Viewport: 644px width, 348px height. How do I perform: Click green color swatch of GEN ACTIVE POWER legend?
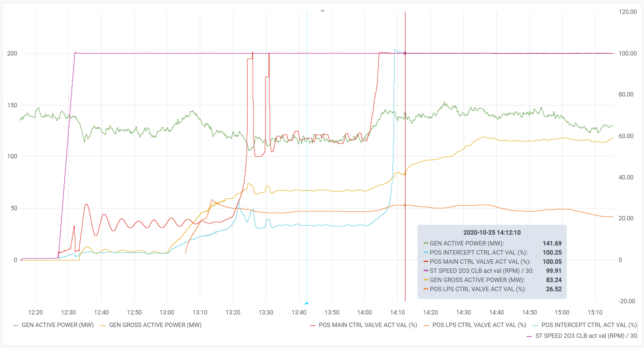pyautogui.click(x=16, y=325)
